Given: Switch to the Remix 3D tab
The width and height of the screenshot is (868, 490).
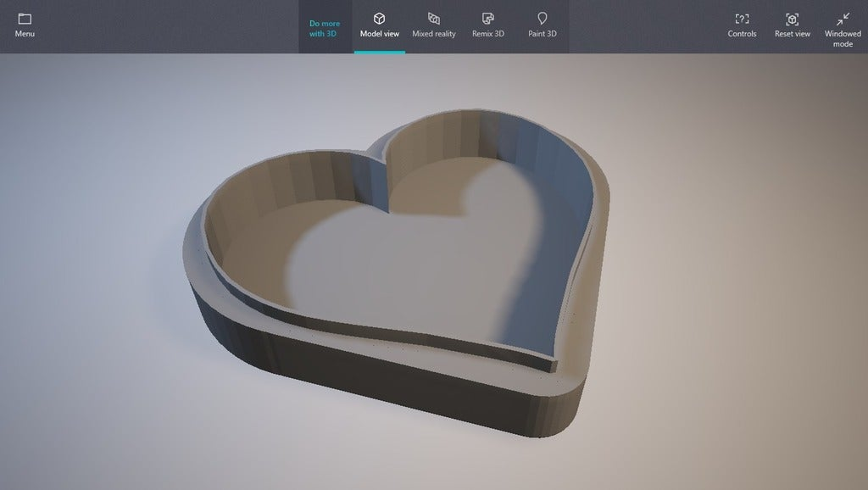Looking at the screenshot, I should (489, 25).
